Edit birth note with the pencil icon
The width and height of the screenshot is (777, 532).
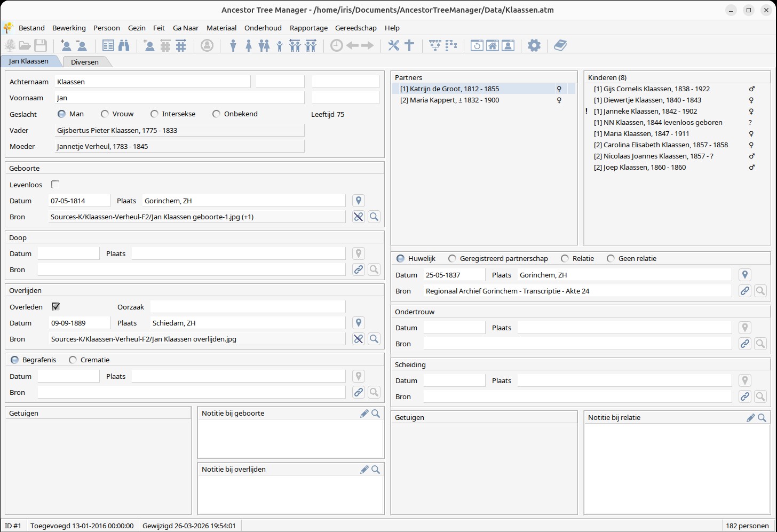pos(364,414)
